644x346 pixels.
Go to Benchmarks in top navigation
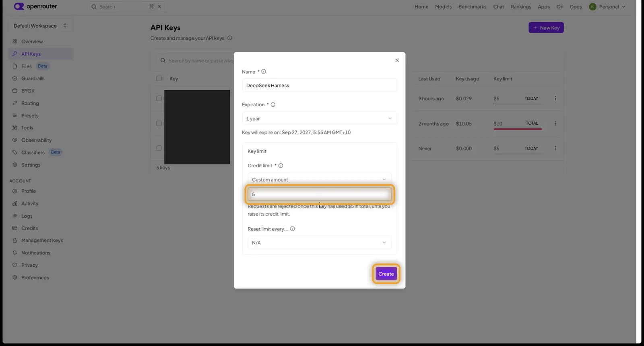(472, 7)
